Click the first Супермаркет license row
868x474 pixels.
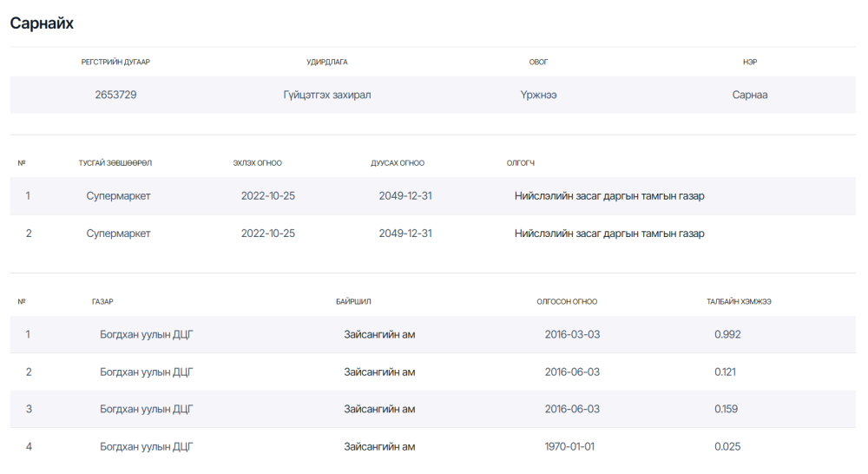(x=433, y=196)
